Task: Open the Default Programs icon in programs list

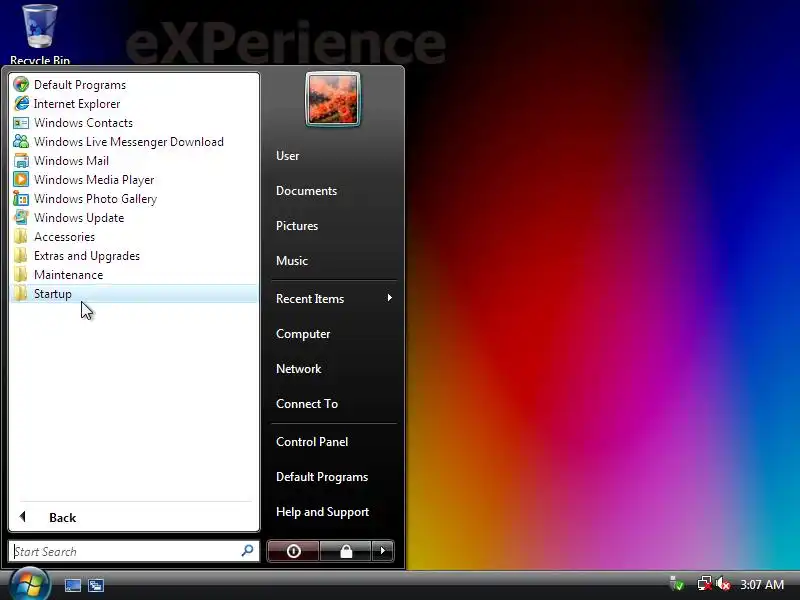Action: [x=21, y=85]
